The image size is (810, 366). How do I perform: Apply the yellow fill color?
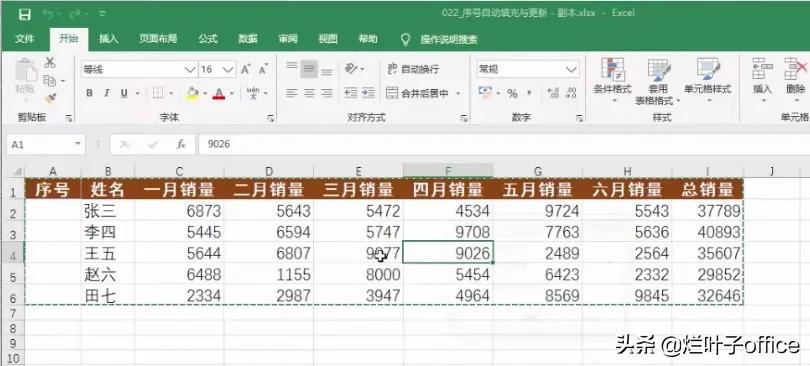192,93
